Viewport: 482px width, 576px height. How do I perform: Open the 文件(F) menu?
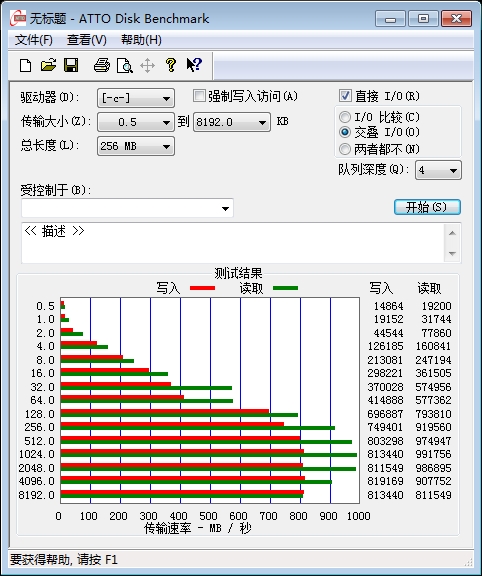point(33,40)
